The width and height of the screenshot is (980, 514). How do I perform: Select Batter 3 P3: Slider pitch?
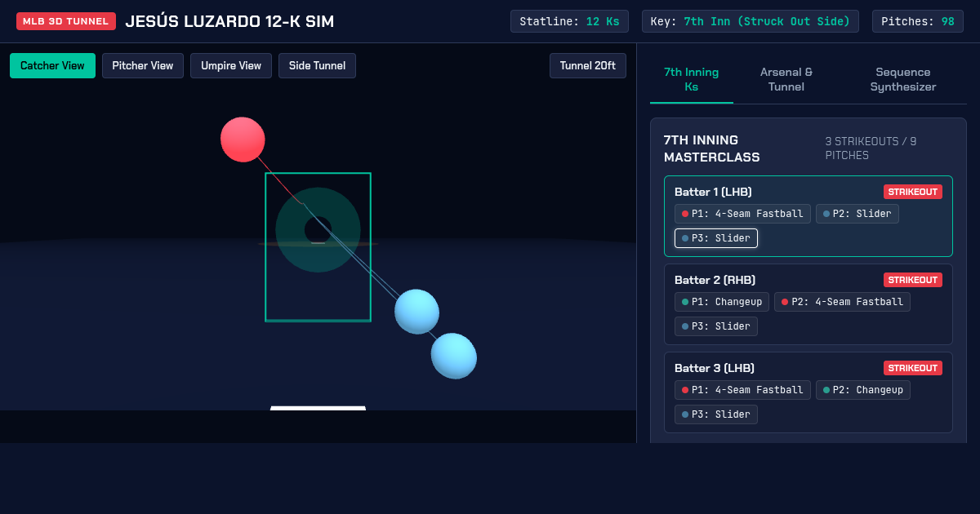coord(716,414)
